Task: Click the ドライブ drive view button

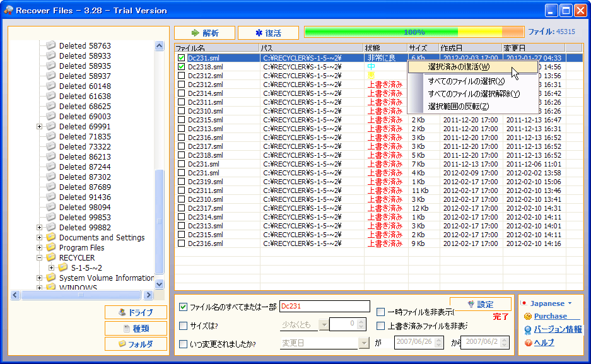Action: pos(136,312)
